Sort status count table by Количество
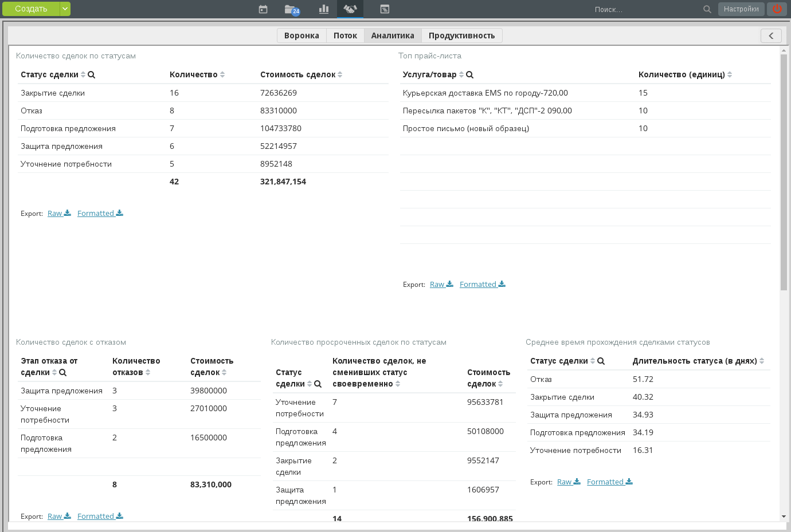This screenshot has height=532, width=791. tap(222, 74)
